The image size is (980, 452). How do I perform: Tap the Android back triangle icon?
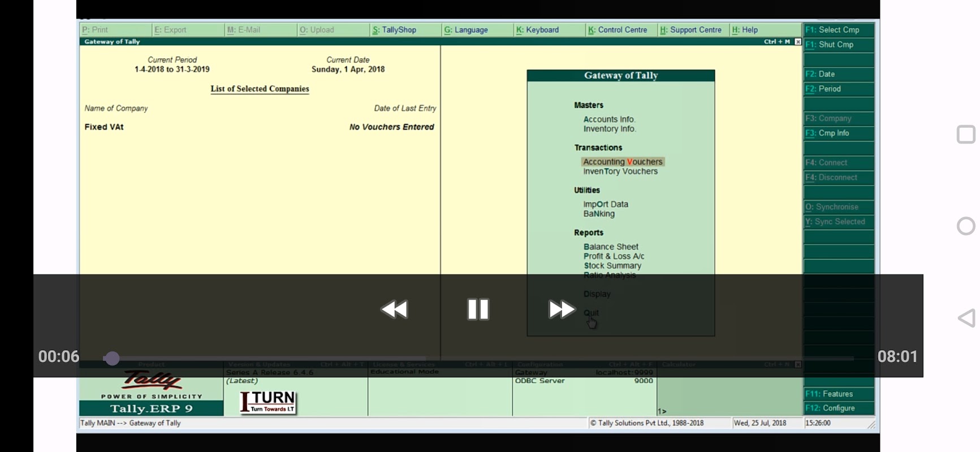click(966, 318)
